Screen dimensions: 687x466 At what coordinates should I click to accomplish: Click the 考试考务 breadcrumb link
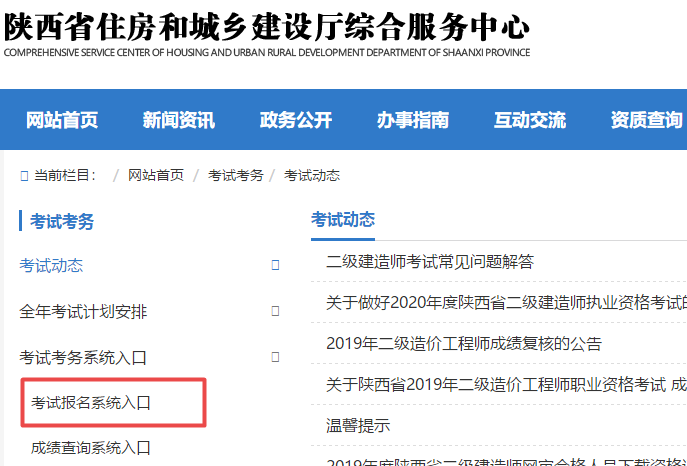236,175
